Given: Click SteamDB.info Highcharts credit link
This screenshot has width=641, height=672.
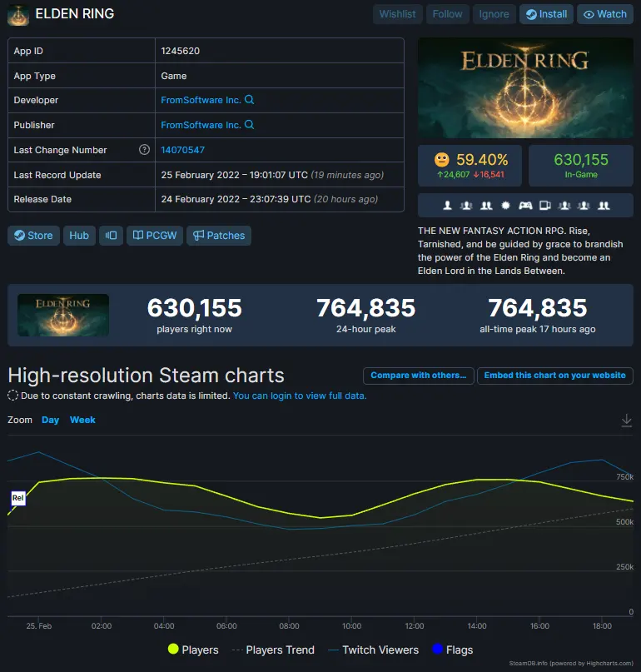Looking at the screenshot, I should coord(571,664).
